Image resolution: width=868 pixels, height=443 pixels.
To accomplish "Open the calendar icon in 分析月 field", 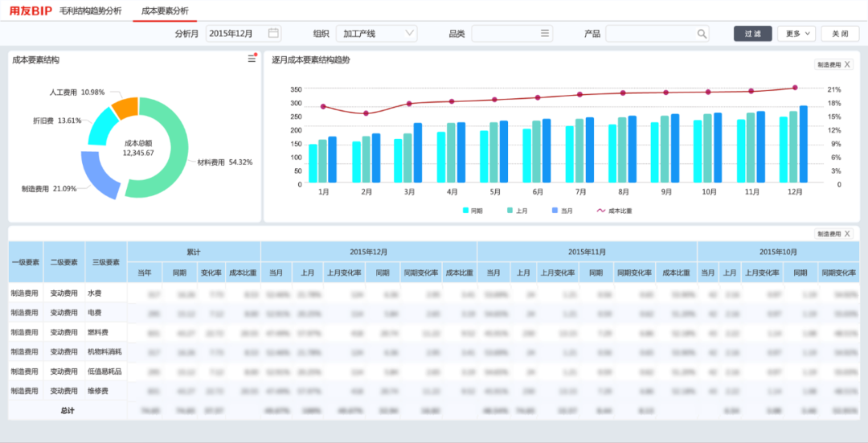I will click(x=273, y=34).
